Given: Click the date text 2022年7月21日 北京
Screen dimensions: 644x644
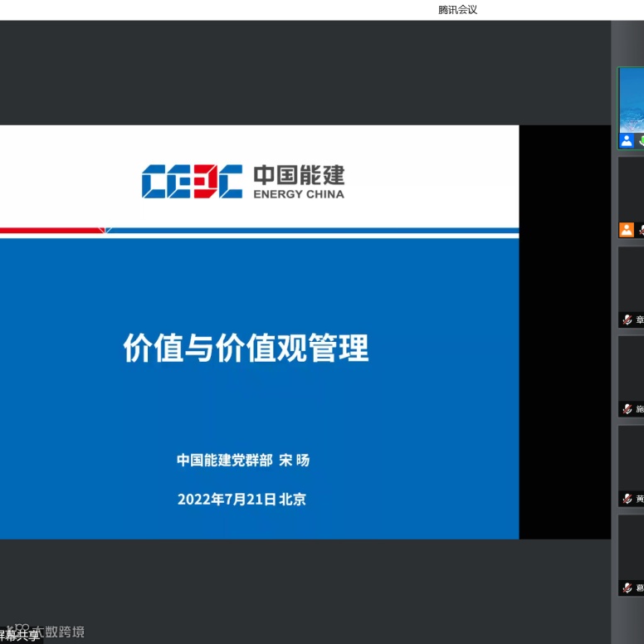Looking at the screenshot, I should (x=242, y=499).
